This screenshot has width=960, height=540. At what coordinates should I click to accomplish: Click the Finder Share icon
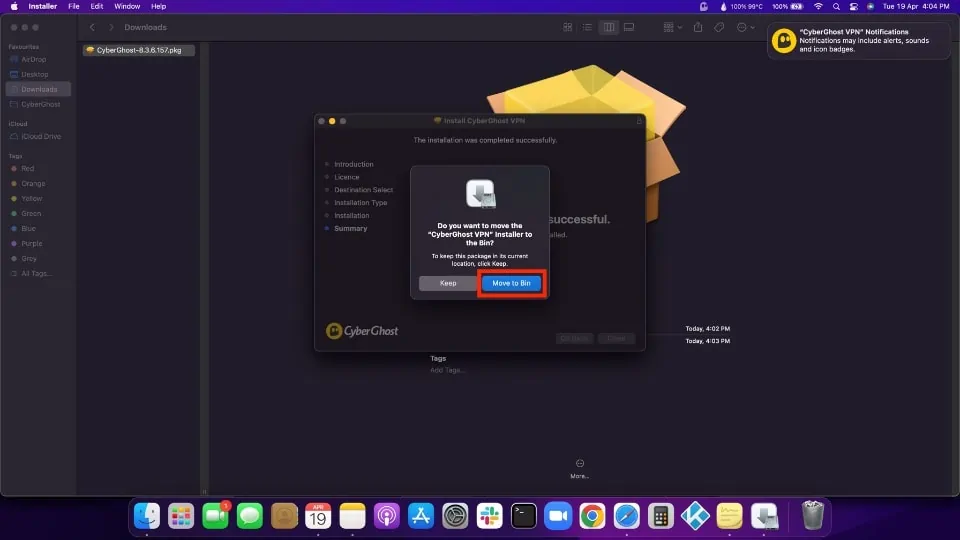[x=697, y=27]
